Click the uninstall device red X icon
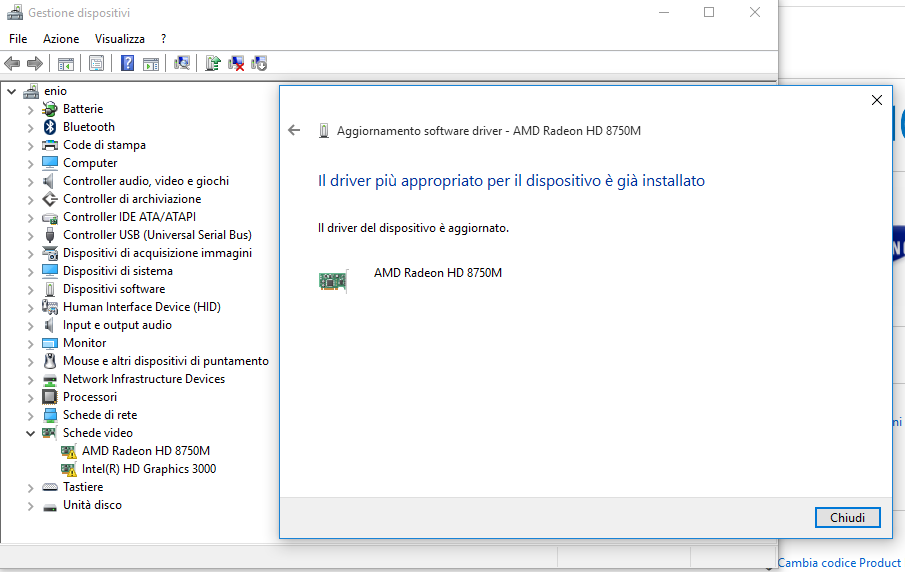905x572 pixels. [236, 63]
